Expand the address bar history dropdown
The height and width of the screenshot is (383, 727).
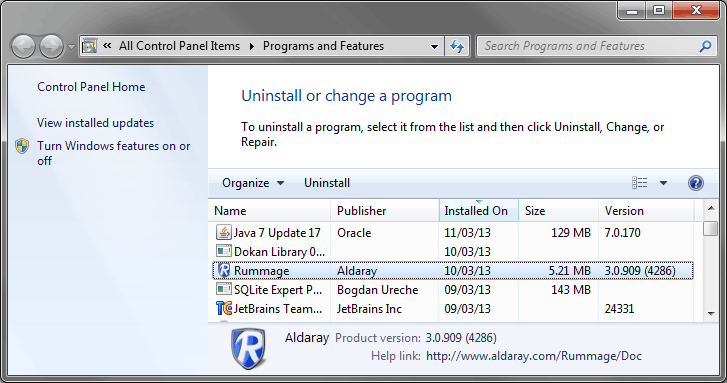tap(434, 46)
